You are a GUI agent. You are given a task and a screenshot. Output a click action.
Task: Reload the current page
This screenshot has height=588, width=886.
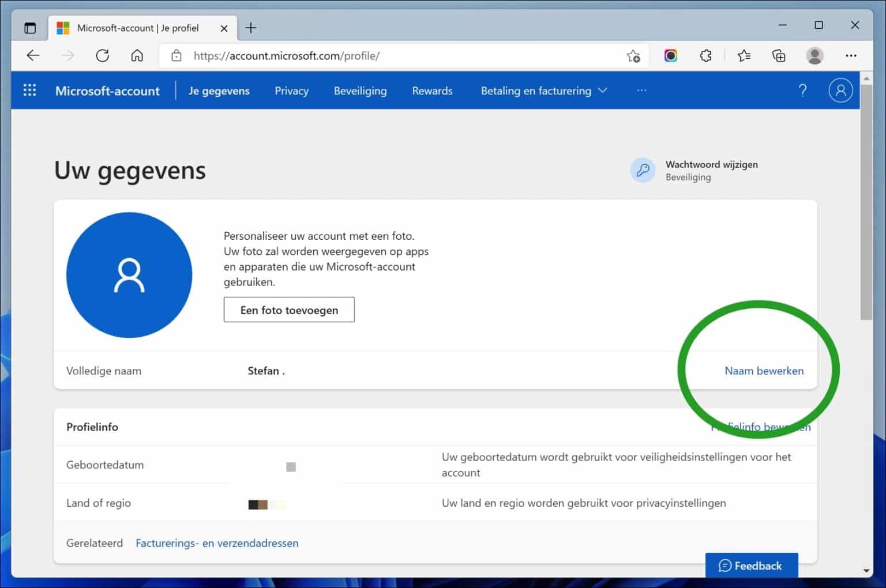click(102, 56)
